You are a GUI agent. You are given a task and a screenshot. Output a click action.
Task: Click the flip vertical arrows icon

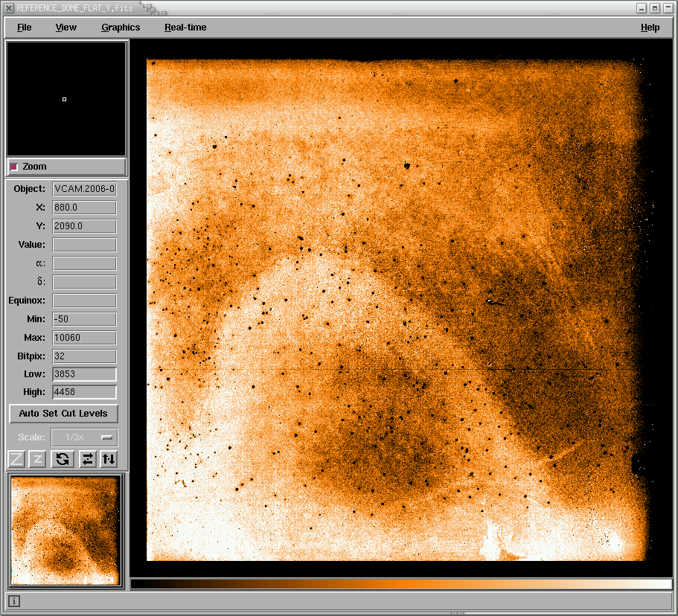point(109,459)
